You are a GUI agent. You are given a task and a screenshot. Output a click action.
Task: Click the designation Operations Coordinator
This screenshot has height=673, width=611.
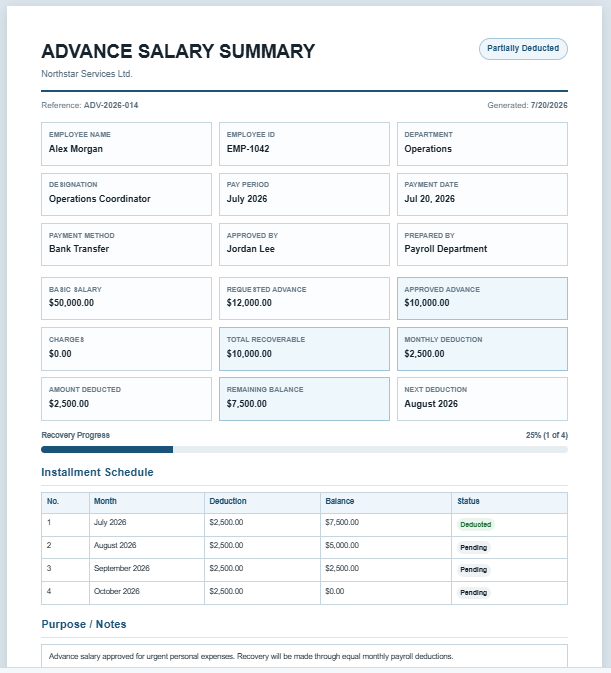coord(100,199)
